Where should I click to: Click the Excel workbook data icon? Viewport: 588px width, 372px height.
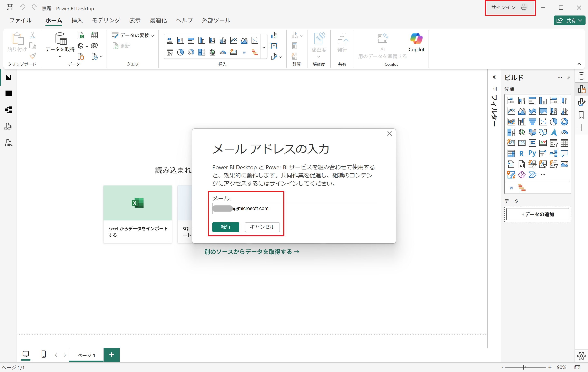click(x=81, y=35)
